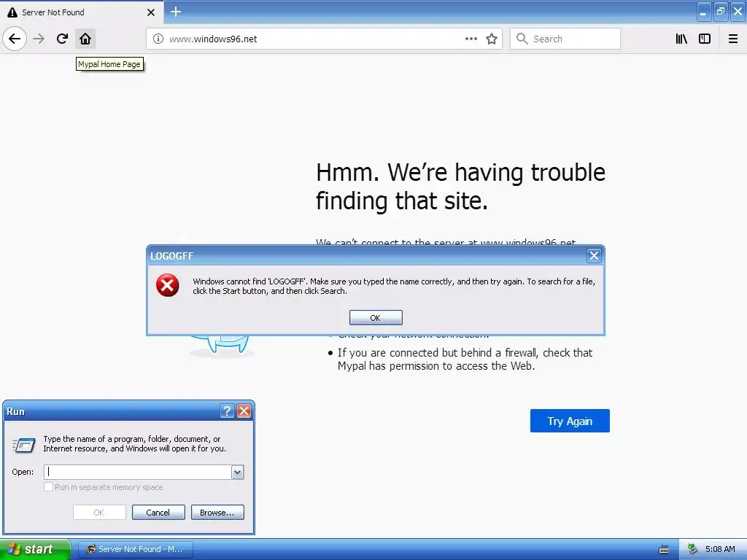Click the 5:08 AM clock
This screenshot has height=560, width=747.
pyautogui.click(x=720, y=549)
